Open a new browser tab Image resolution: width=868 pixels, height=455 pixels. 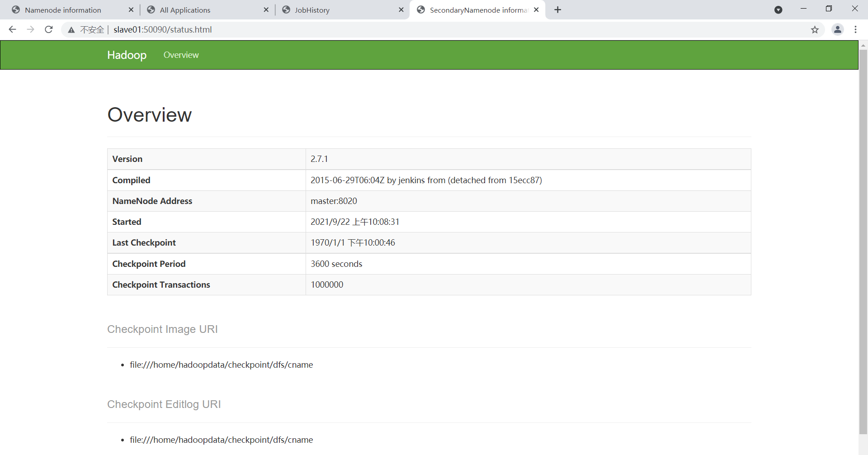(557, 9)
